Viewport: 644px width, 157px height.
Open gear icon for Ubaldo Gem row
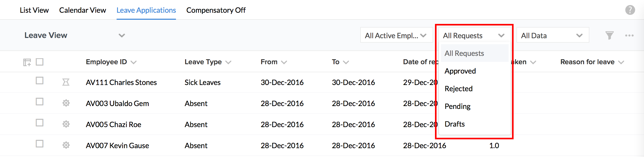[x=66, y=103]
